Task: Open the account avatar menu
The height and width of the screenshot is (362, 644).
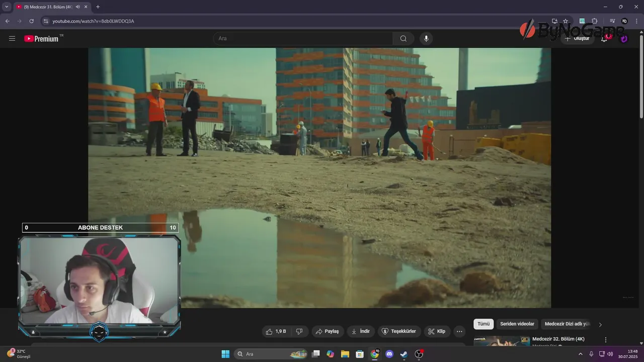Action: pos(624,39)
